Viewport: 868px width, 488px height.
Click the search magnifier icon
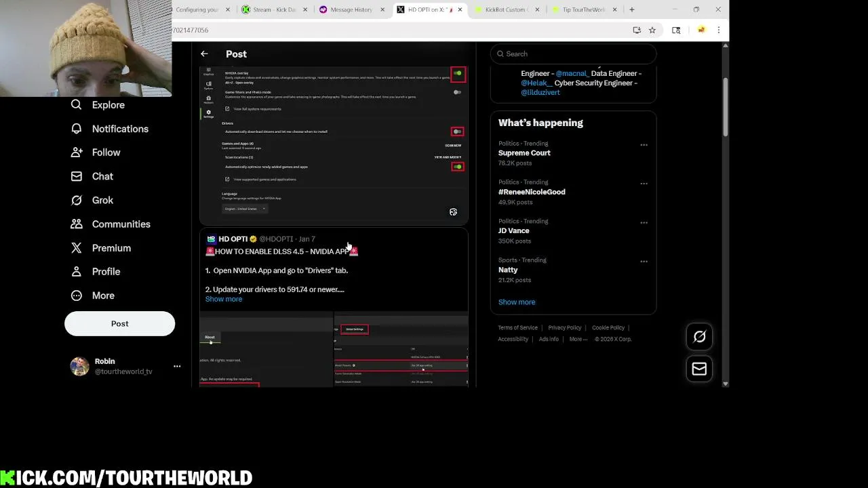[x=500, y=54]
